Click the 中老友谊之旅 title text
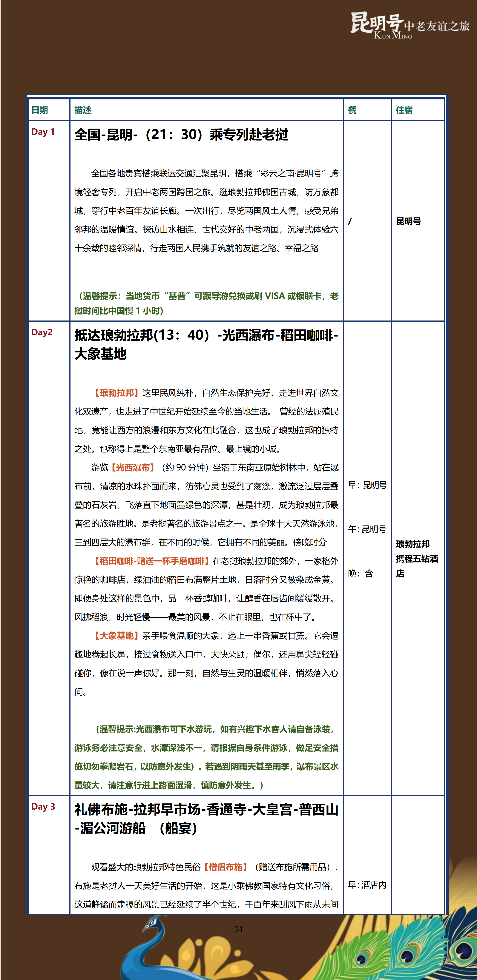The width and height of the screenshot is (477, 980). click(437, 26)
